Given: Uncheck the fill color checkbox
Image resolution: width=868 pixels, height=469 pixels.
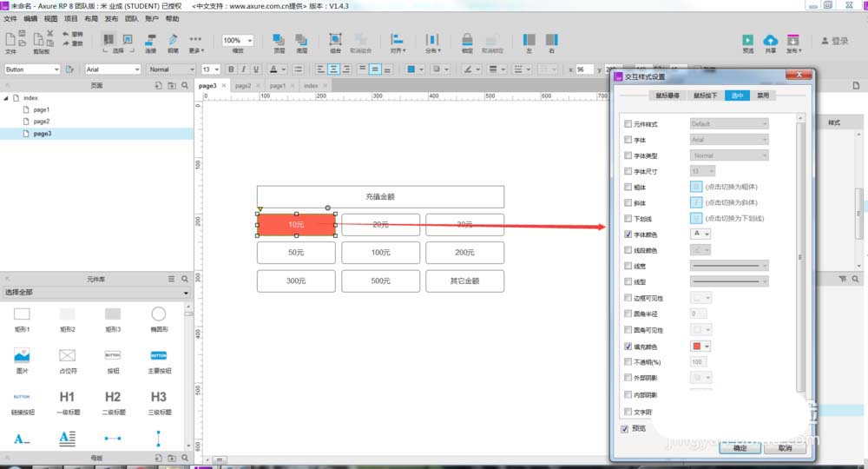Looking at the screenshot, I should click(628, 346).
